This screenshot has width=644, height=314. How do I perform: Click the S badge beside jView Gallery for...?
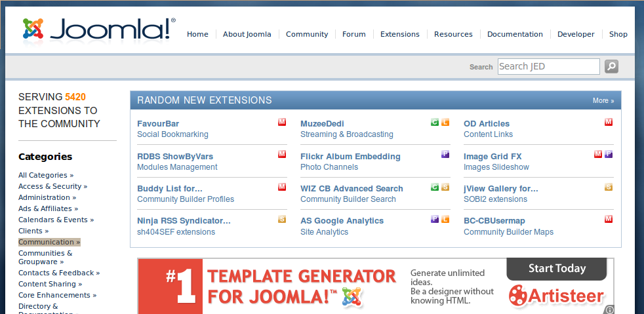pyautogui.click(x=609, y=187)
